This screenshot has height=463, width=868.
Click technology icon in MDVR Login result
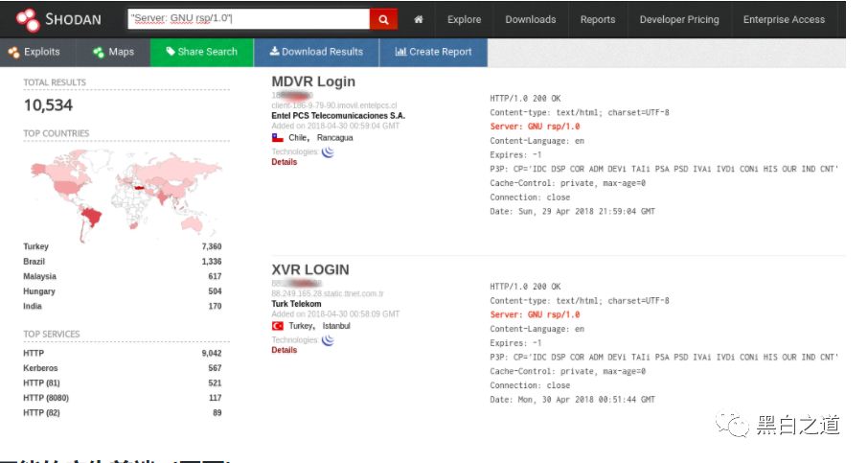pyautogui.click(x=328, y=152)
